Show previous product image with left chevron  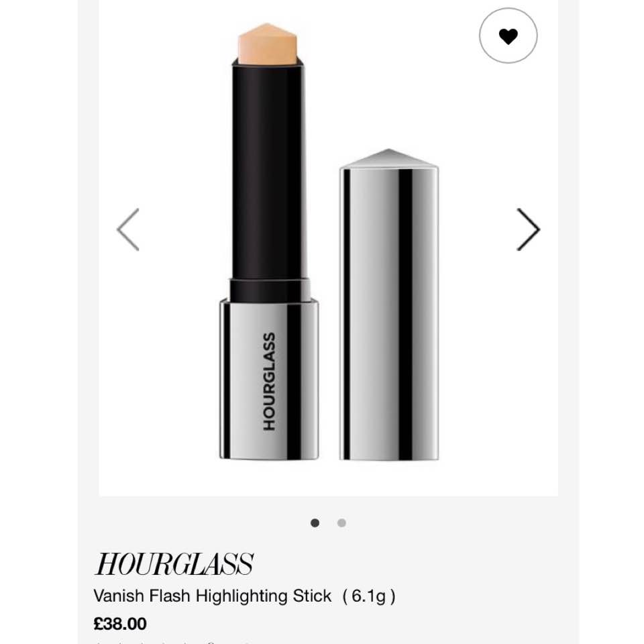(128, 229)
